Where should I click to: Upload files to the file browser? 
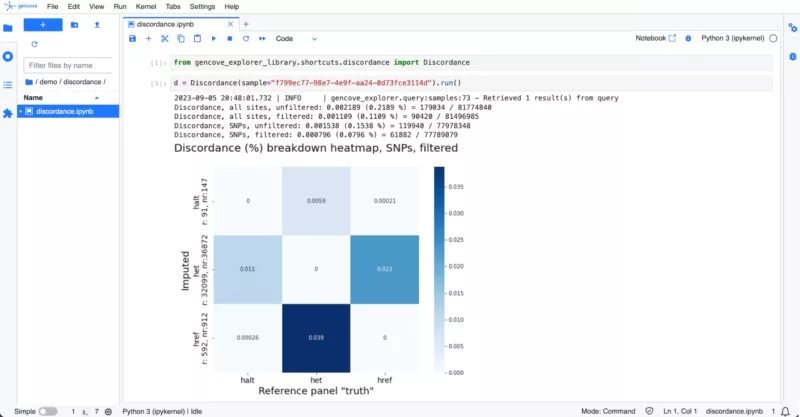[96, 24]
